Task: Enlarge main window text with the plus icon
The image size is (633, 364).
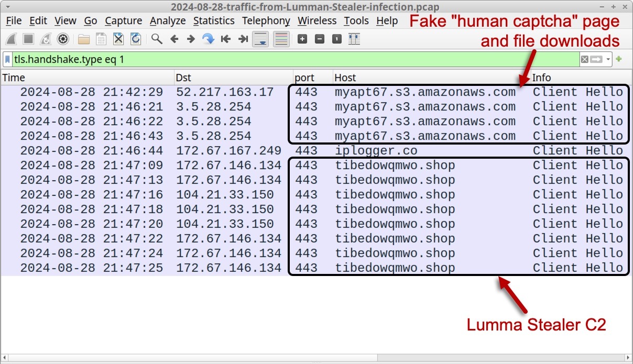Action: coord(302,39)
